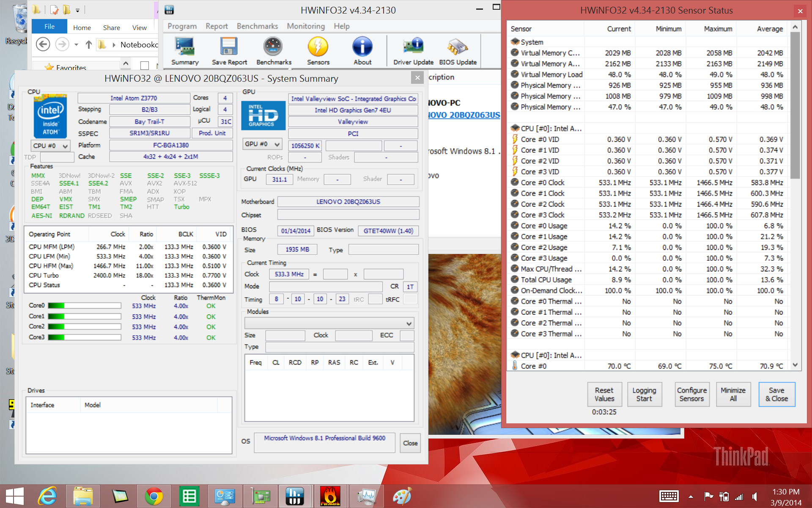Expand the Notebookcheck breadcrumb arrow
This screenshot has width=812, height=508.
click(114, 45)
